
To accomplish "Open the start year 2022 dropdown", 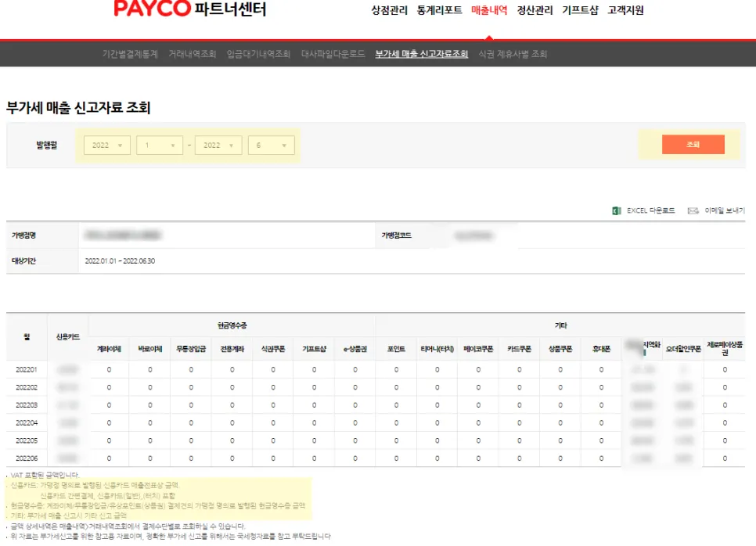I will [107, 145].
